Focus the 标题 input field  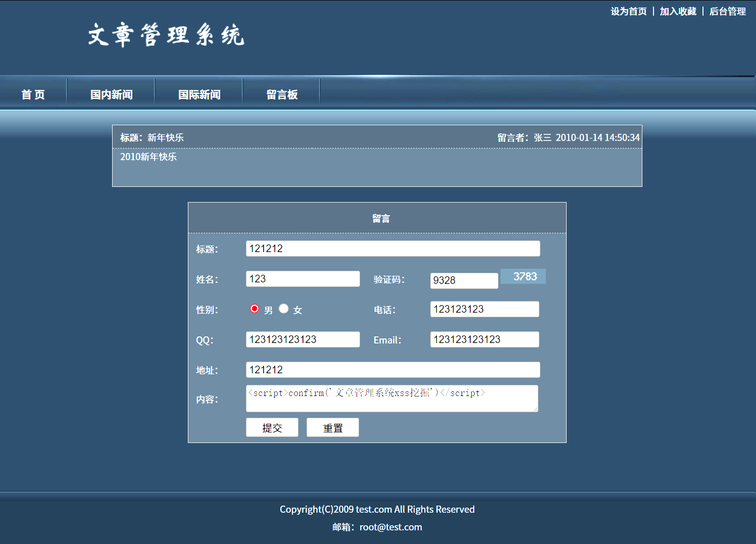click(393, 249)
